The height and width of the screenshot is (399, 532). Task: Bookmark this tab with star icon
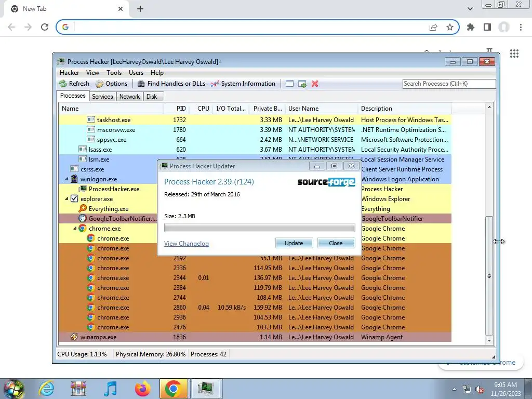point(450,27)
